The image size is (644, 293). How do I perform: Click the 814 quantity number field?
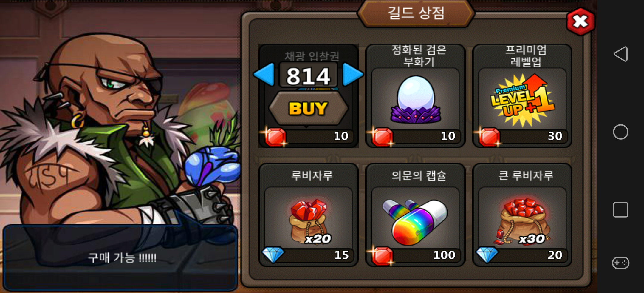point(308,75)
